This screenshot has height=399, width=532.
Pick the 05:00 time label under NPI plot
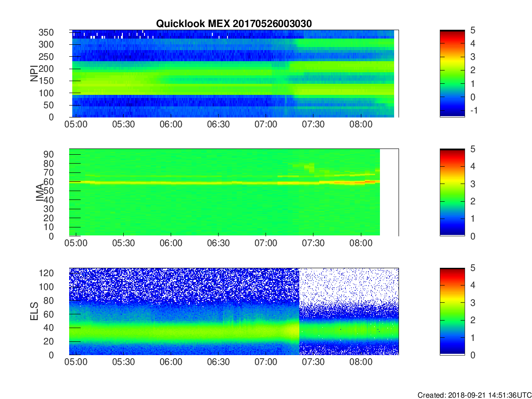pyautogui.click(x=76, y=125)
